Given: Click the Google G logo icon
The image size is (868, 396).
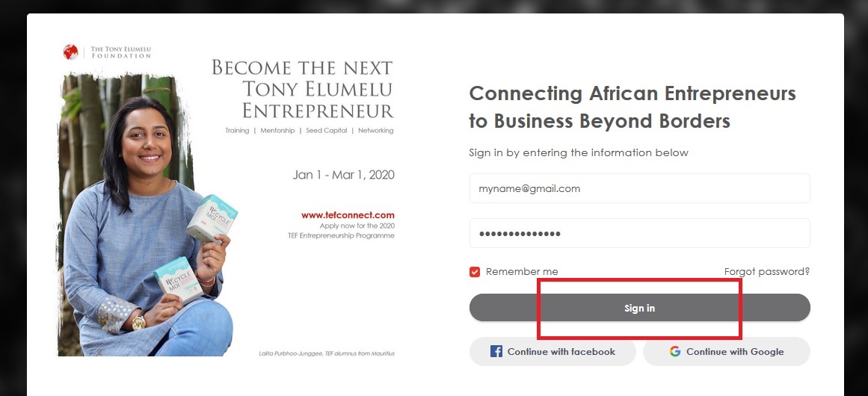Looking at the screenshot, I should click(x=675, y=351).
